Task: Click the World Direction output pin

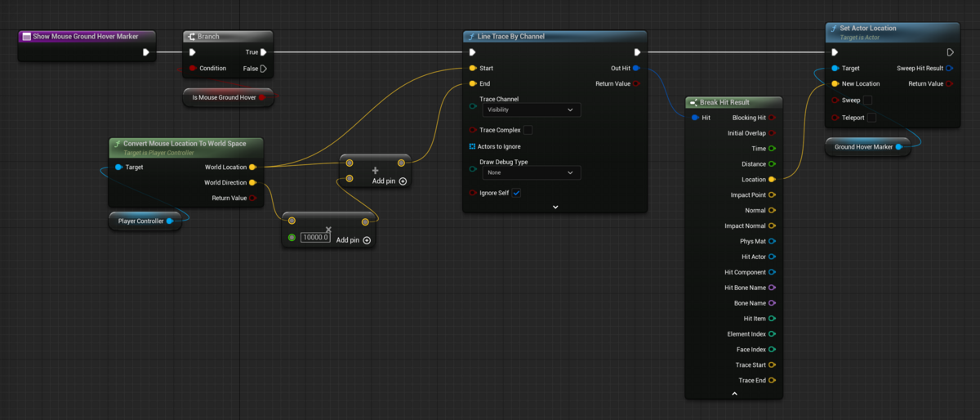Action: [x=252, y=182]
